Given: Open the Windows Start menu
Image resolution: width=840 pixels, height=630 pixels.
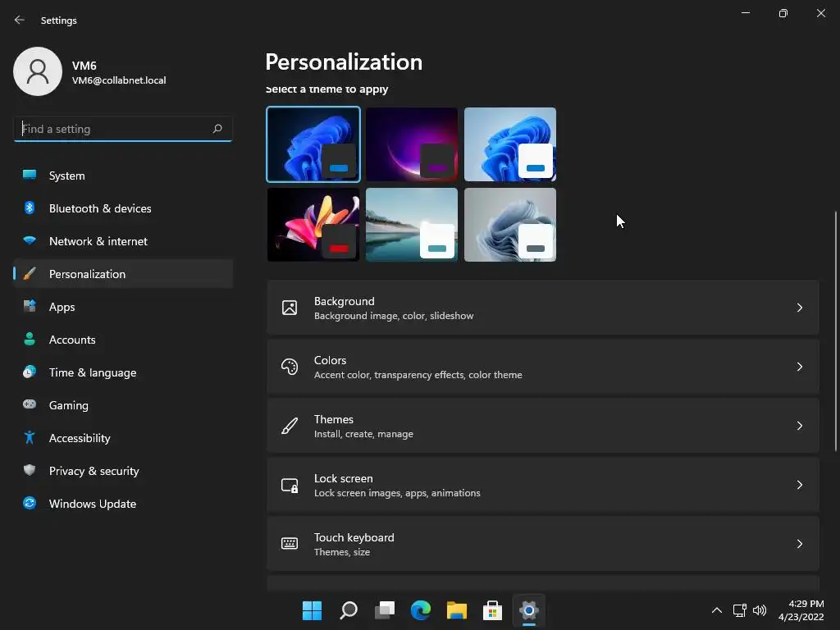Looking at the screenshot, I should coord(312,610).
